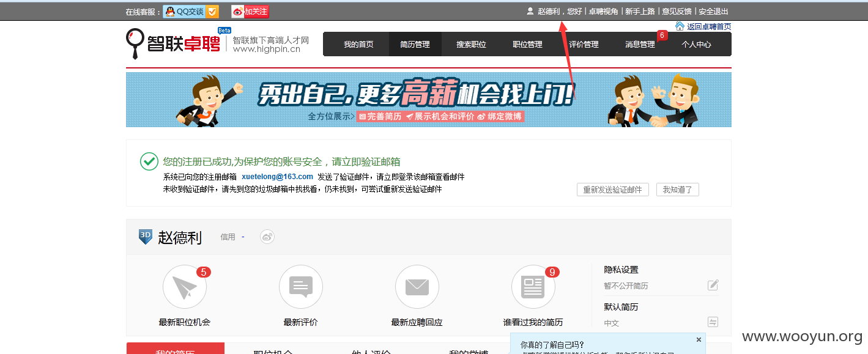
Task: Open QQ交谈 online customer service chat
Action: coord(191,12)
